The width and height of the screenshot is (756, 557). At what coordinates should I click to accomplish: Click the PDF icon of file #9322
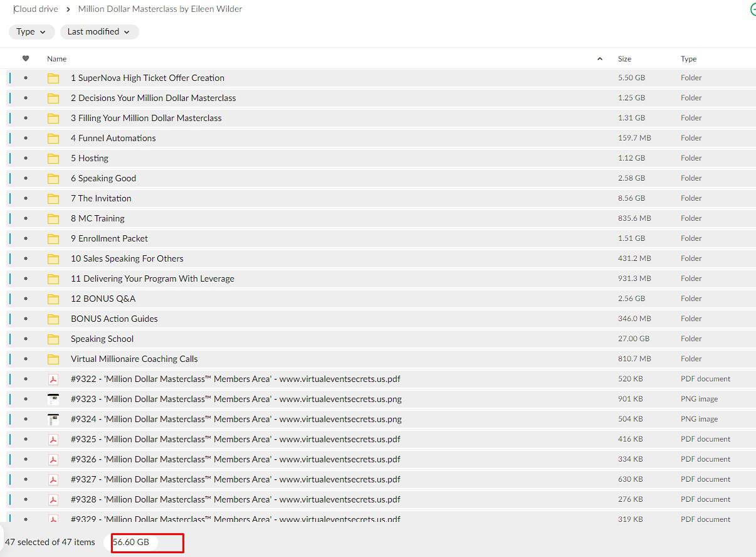pos(53,379)
